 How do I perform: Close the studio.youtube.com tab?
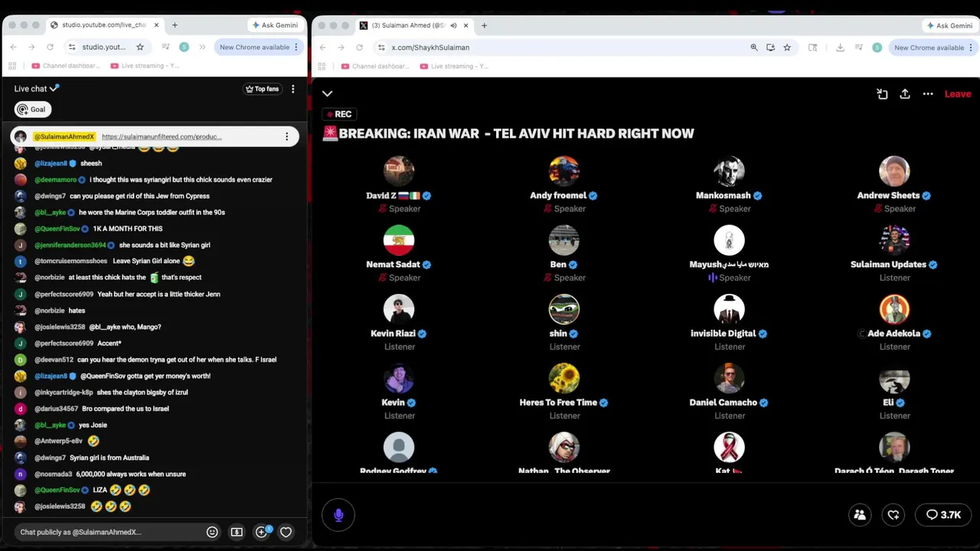click(156, 25)
